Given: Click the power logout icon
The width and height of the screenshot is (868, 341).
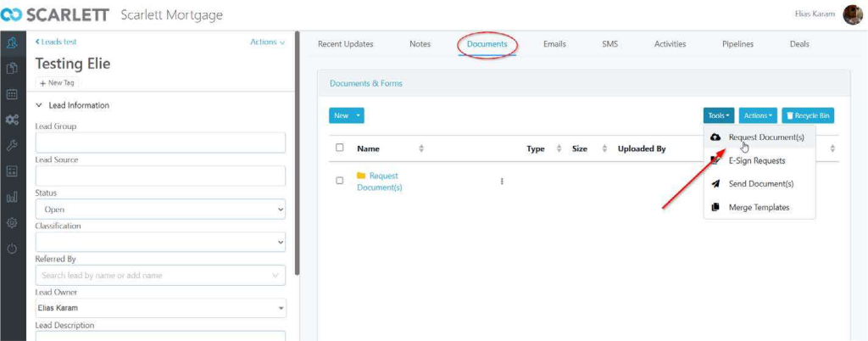Looking at the screenshot, I should pos(12,249).
